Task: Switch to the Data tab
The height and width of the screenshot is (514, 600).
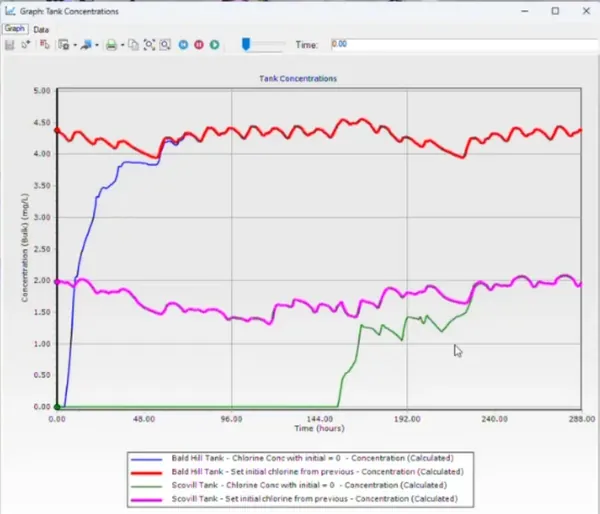Action: 41,29
